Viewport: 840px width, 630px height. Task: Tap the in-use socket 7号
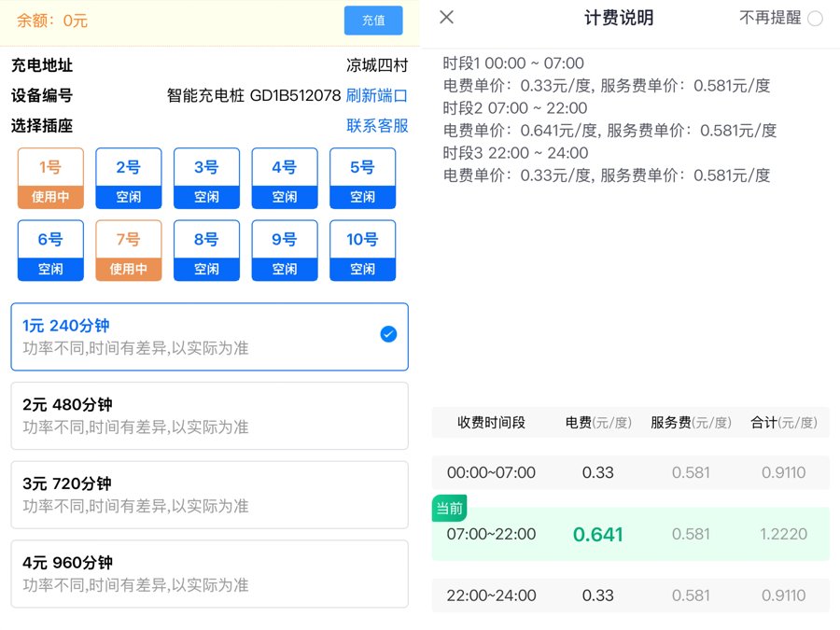(129, 250)
